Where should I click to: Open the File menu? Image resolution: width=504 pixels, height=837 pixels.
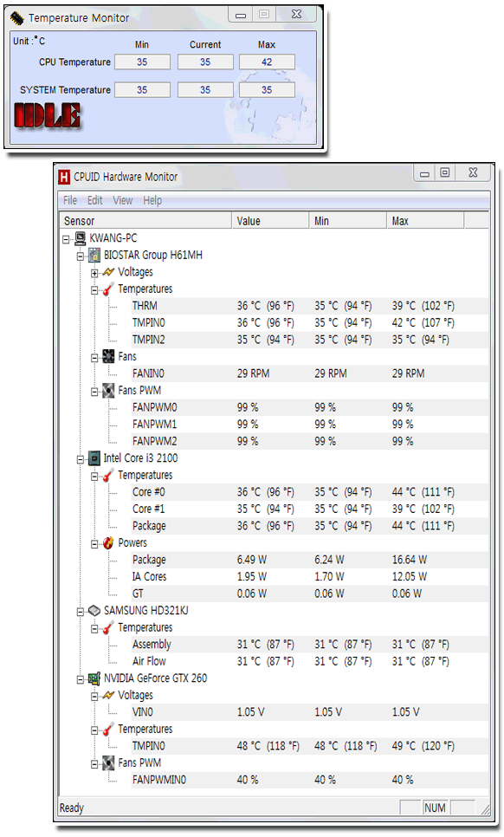(70, 200)
